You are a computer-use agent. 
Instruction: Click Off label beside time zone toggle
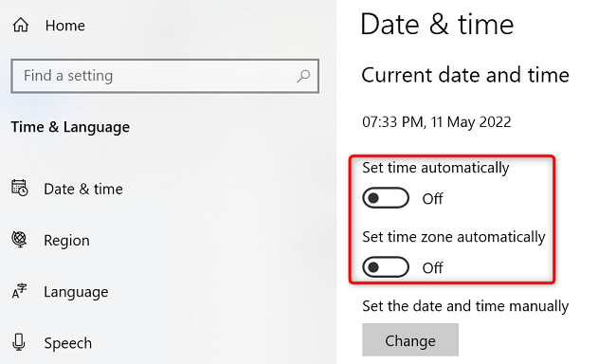(x=432, y=268)
